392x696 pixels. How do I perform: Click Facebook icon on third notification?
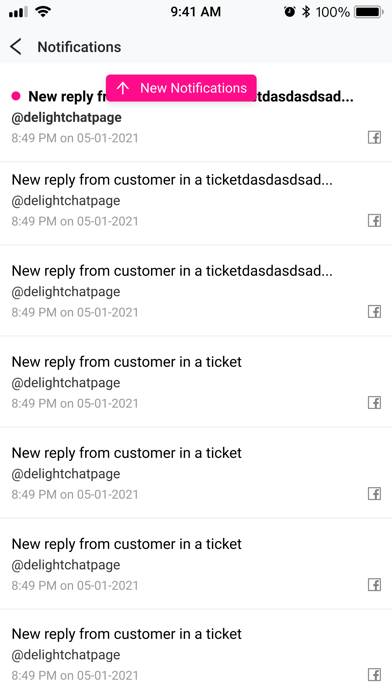pyautogui.click(x=374, y=312)
